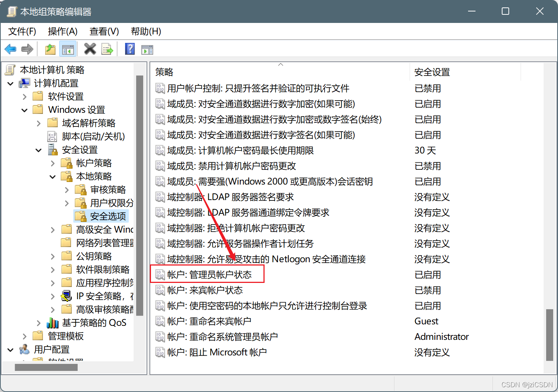Click the IP 安全策略 tree icon
The image size is (558, 392).
tap(67, 296)
